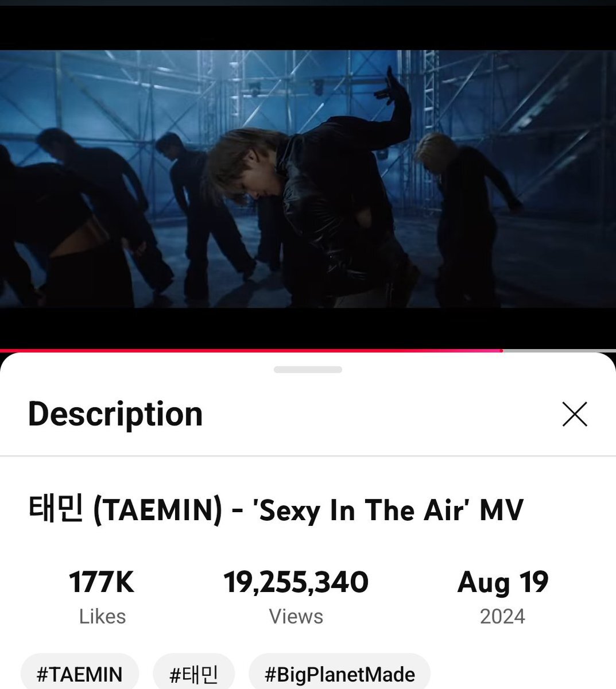Click the gray drag handle of the sheet

click(308, 370)
